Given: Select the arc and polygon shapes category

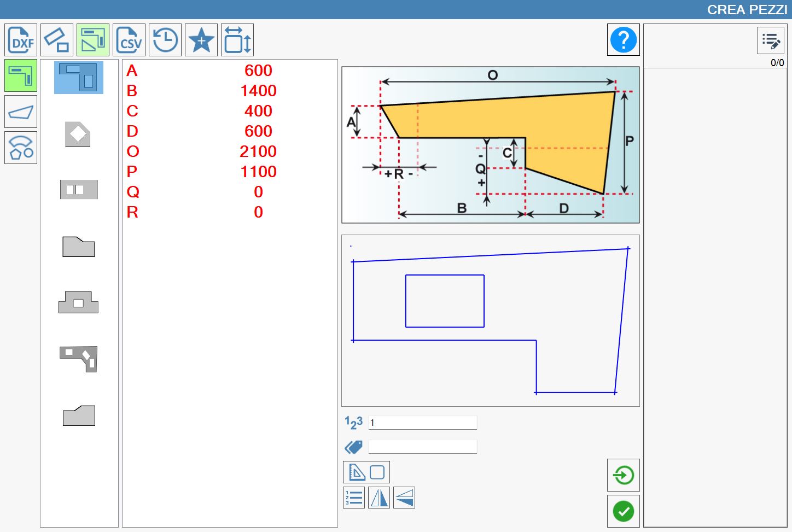Looking at the screenshot, I should [x=21, y=148].
